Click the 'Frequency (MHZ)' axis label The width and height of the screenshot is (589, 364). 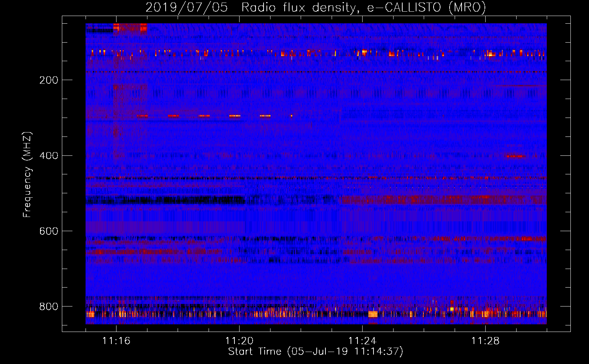27,175
